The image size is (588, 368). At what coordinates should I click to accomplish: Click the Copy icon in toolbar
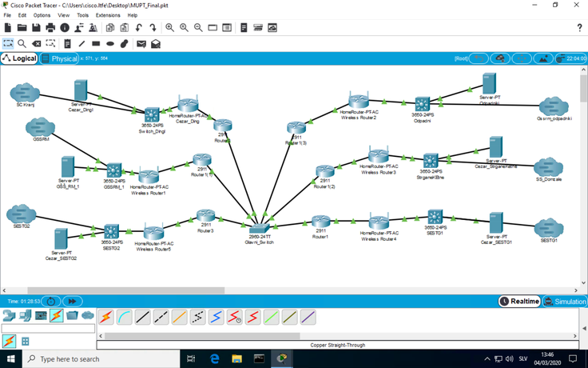110,28
